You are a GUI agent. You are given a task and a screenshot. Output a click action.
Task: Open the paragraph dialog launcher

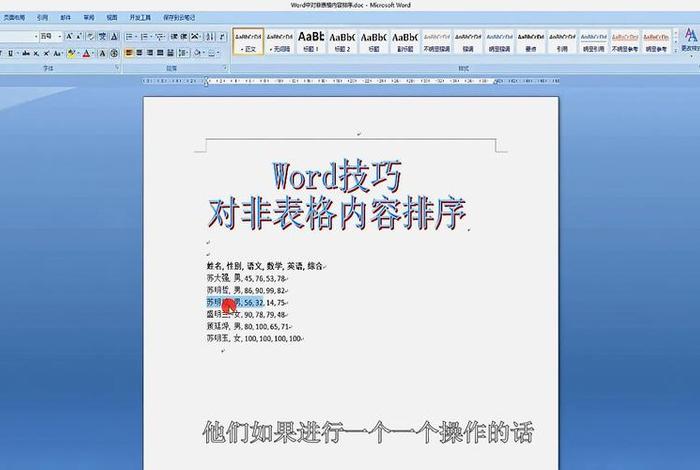[225, 69]
